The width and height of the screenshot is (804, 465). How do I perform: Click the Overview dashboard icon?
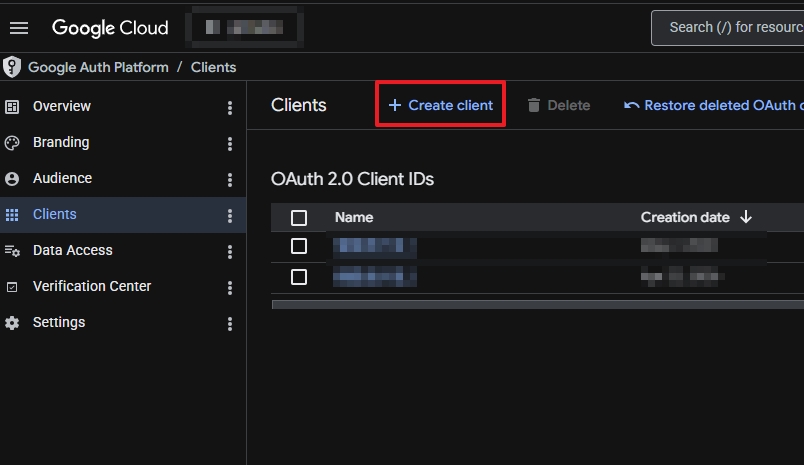12,107
